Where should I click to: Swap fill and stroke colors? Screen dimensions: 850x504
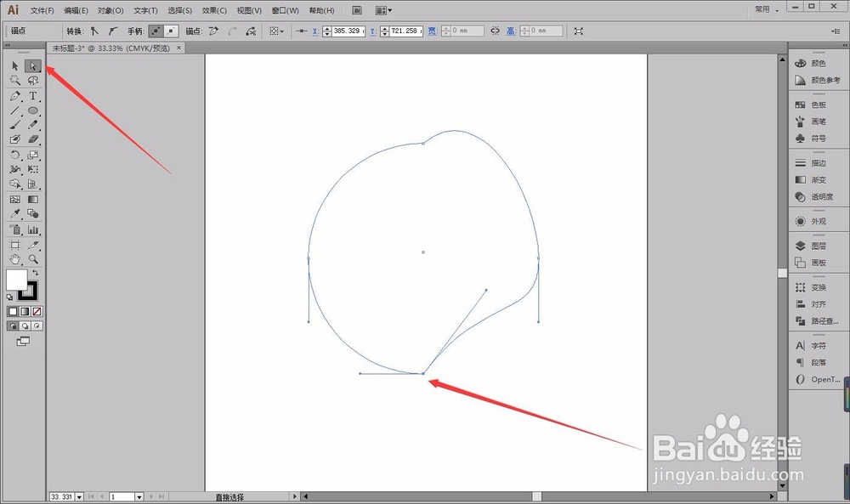pos(35,273)
